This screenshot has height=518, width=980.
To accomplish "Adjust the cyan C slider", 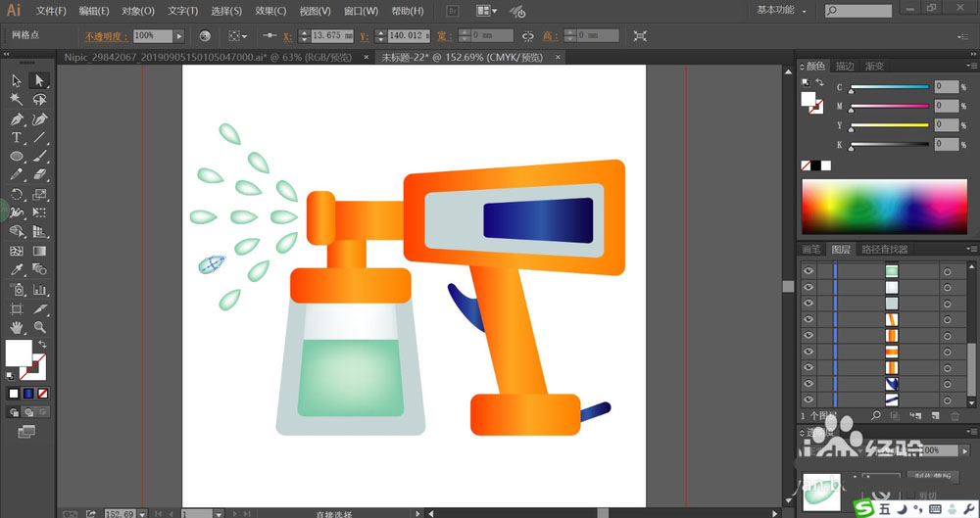I will click(890, 87).
